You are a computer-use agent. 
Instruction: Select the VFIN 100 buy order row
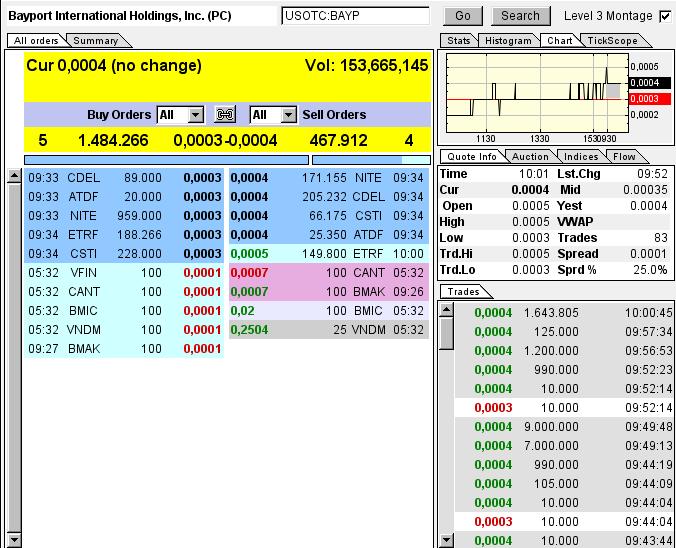pyautogui.click(x=124, y=272)
